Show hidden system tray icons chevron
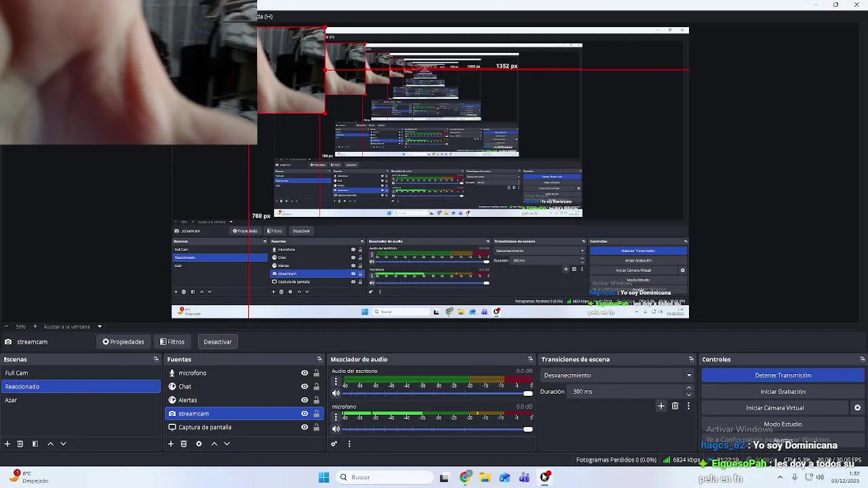The height and width of the screenshot is (488, 868). (x=780, y=477)
